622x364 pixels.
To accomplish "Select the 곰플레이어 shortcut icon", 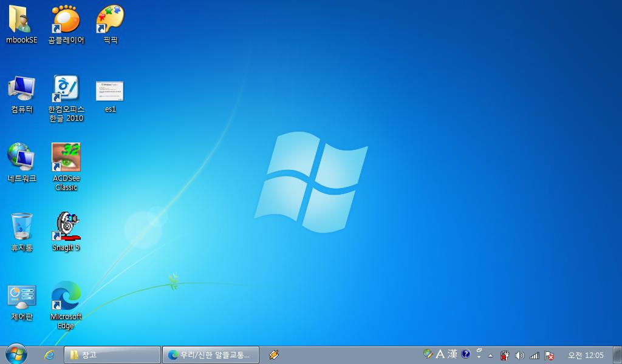I will click(66, 24).
